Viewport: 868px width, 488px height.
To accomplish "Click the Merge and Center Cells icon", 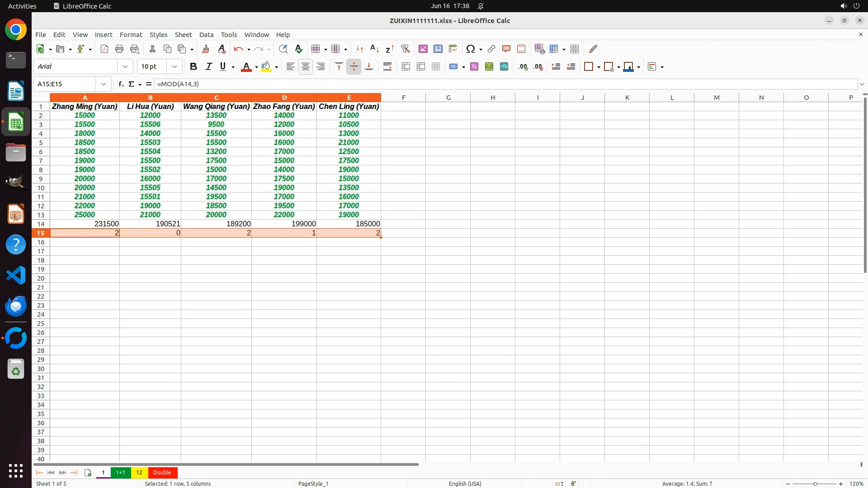I will 406,67.
